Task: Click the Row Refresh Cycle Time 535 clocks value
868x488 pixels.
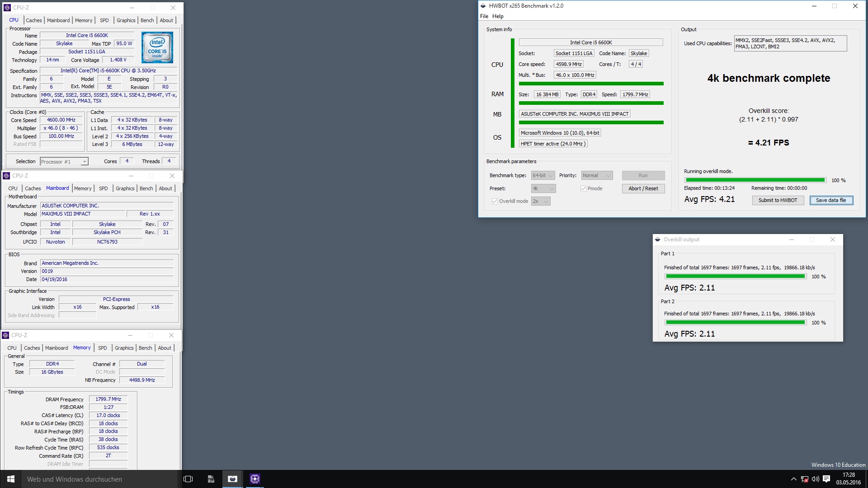Action: (x=108, y=448)
